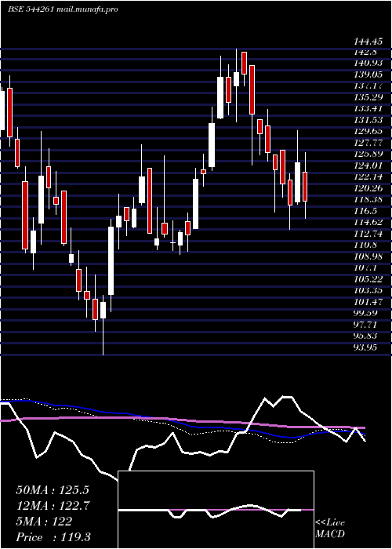Click the 133.41 price axis label
The height and width of the screenshot is (549, 392).
368,108
